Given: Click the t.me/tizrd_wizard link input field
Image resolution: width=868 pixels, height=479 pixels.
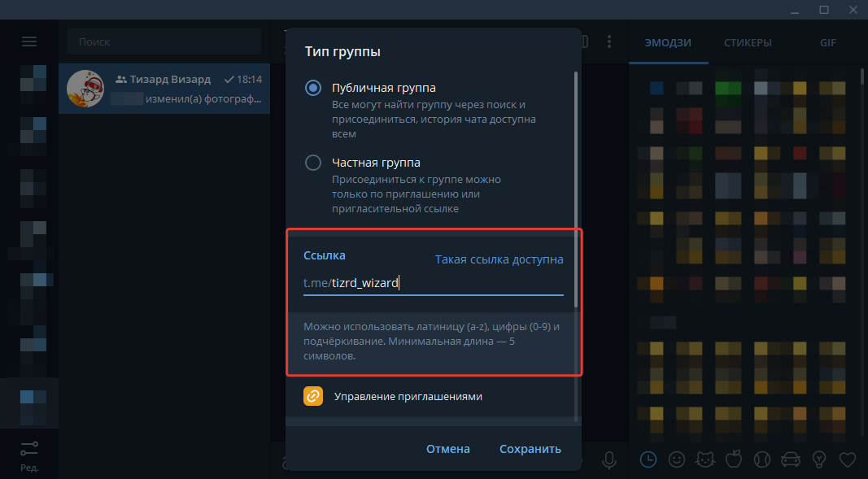Looking at the screenshot, I should tap(433, 283).
